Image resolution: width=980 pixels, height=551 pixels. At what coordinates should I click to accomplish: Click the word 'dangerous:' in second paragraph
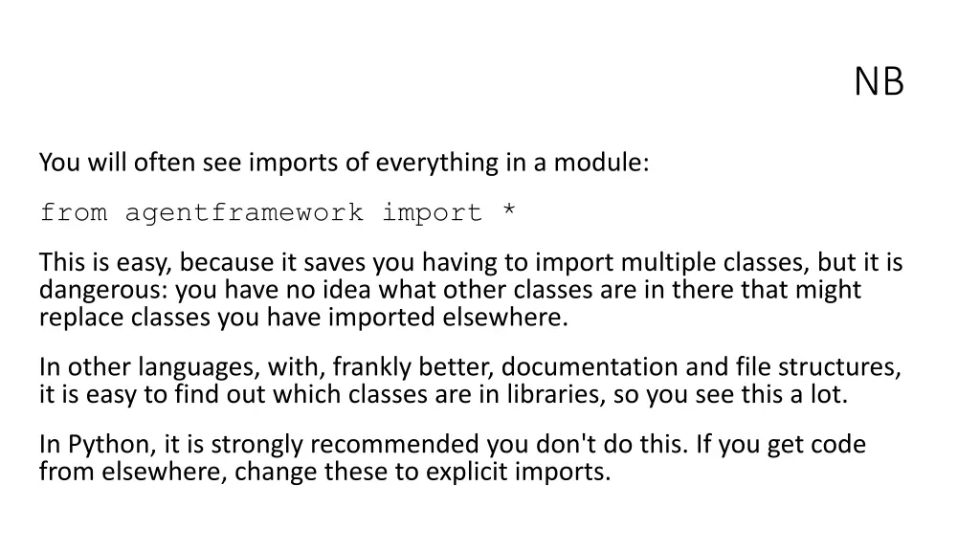(103, 291)
